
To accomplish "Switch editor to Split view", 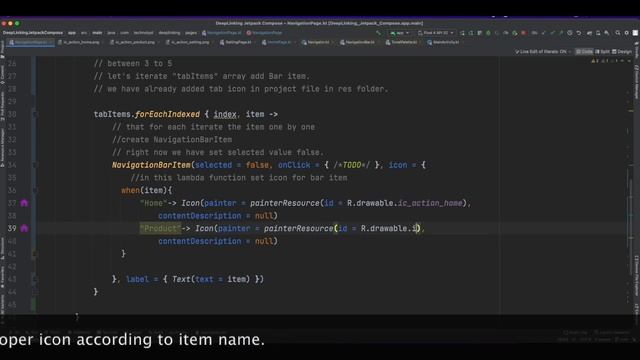I will 602,51.
